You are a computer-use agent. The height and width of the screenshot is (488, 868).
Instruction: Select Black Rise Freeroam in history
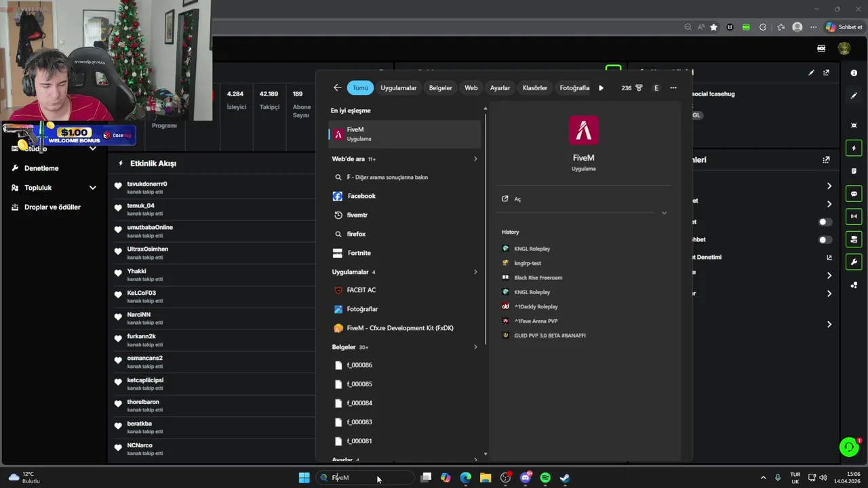538,278
